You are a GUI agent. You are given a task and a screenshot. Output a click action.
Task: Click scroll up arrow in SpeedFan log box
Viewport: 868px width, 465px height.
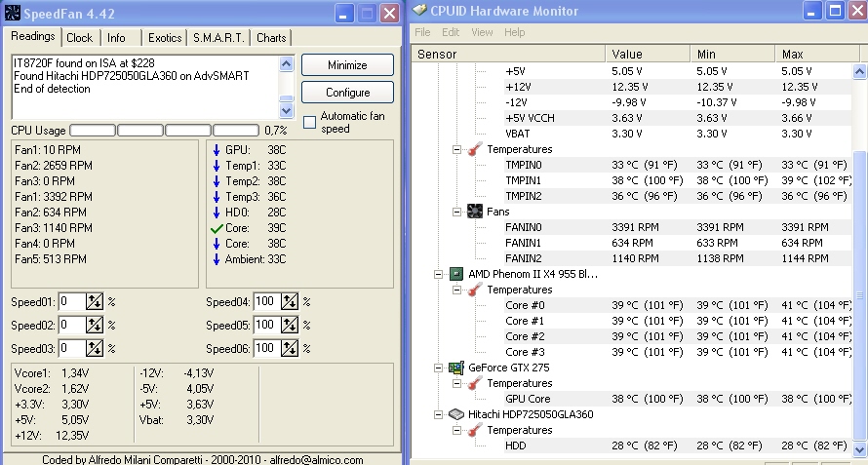click(286, 63)
